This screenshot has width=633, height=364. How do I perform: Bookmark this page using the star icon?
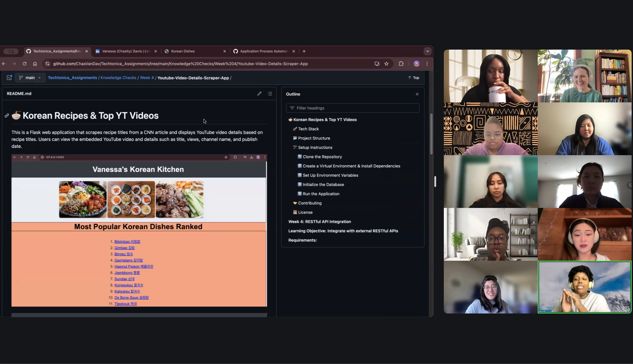pyautogui.click(x=386, y=64)
